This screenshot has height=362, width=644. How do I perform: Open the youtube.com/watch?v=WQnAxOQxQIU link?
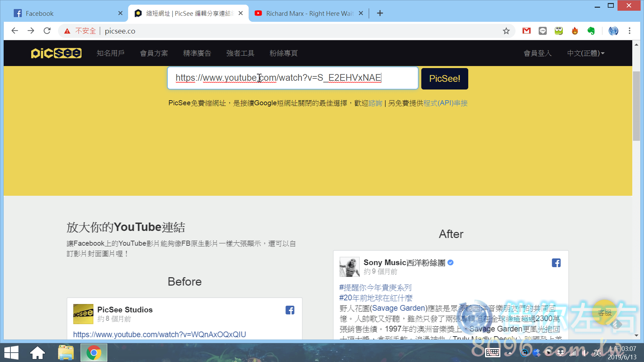coord(159,335)
